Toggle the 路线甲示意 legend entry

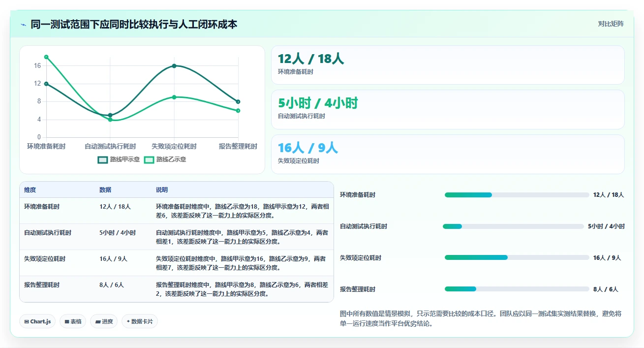coord(119,159)
